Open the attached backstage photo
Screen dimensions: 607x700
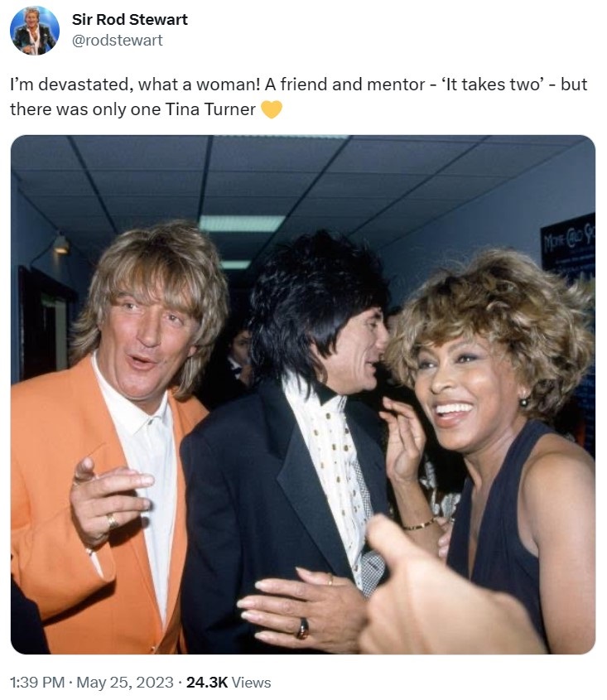(x=303, y=394)
